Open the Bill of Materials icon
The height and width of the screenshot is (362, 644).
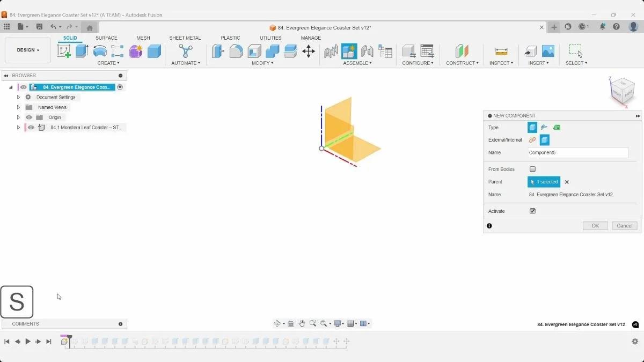tap(385, 51)
